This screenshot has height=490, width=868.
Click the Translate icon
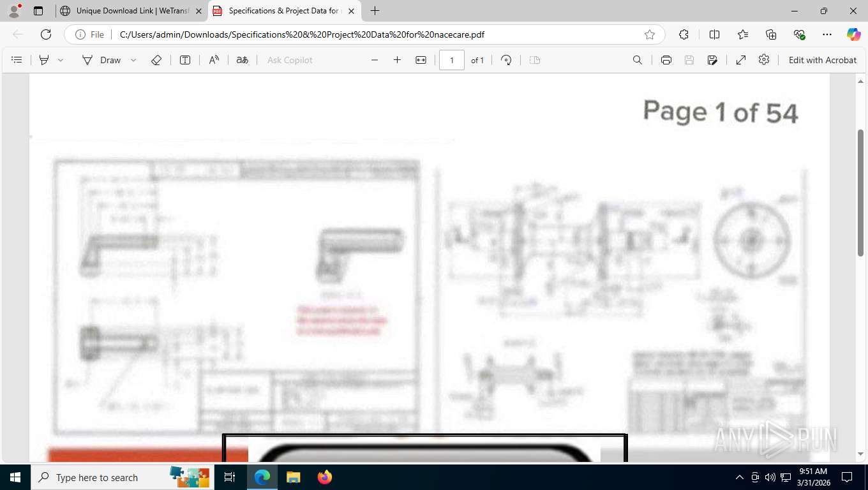pyautogui.click(x=243, y=60)
